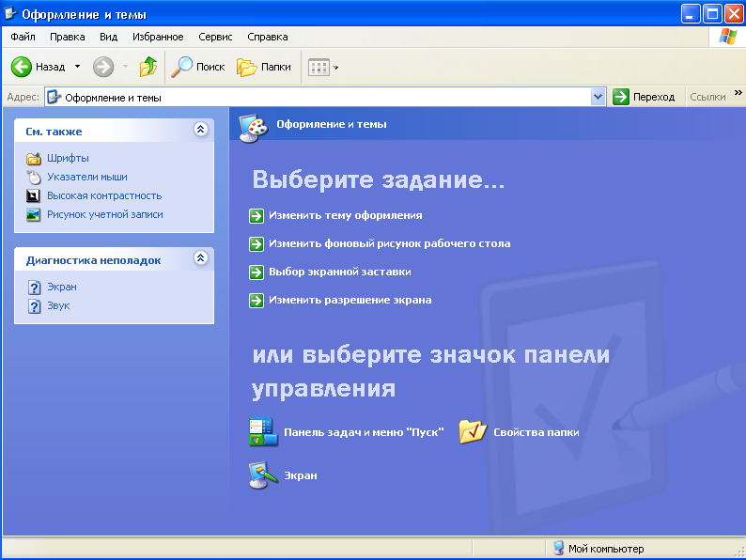Click the window title bar icon
This screenshot has height=560, width=746.
click(10, 13)
